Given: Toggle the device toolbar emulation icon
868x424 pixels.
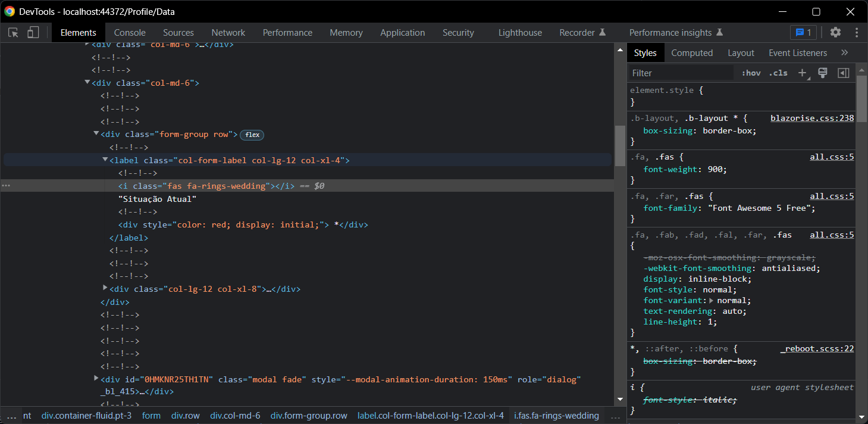Looking at the screenshot, I should coord(33,33).
